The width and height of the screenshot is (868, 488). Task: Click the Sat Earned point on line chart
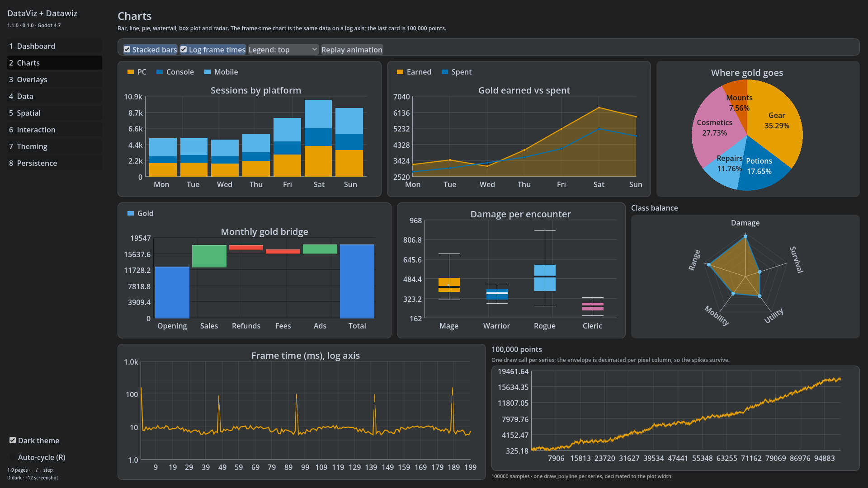point(599,108)
